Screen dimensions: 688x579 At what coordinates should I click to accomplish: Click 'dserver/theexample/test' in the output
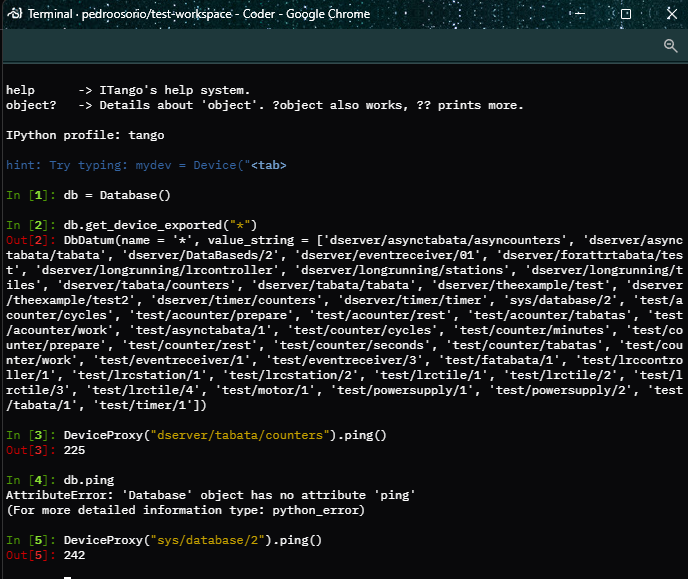tap(520, 285)
